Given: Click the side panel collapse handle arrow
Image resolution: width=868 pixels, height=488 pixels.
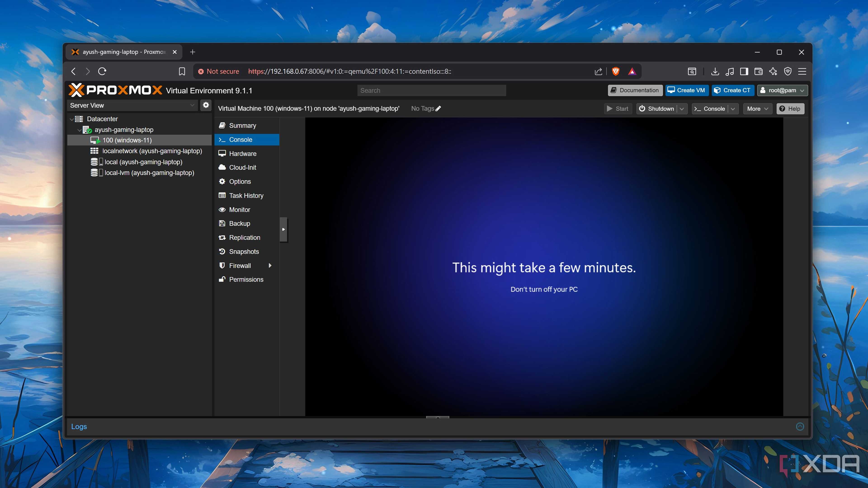Looking at the screenshot, I should click(283, 229).
